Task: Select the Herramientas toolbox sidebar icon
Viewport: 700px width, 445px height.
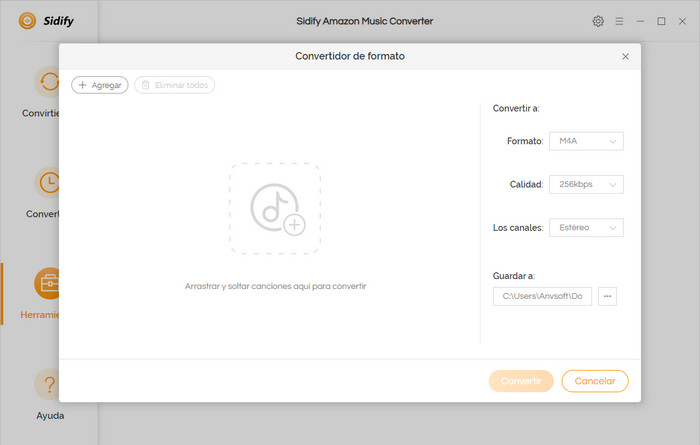Action: (47, 283)
